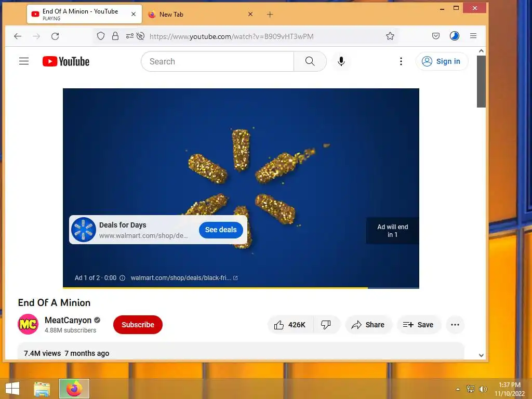Open the Windows Start menu
The width and height of the screenshot is (532, 399).
tap(12, 389)
